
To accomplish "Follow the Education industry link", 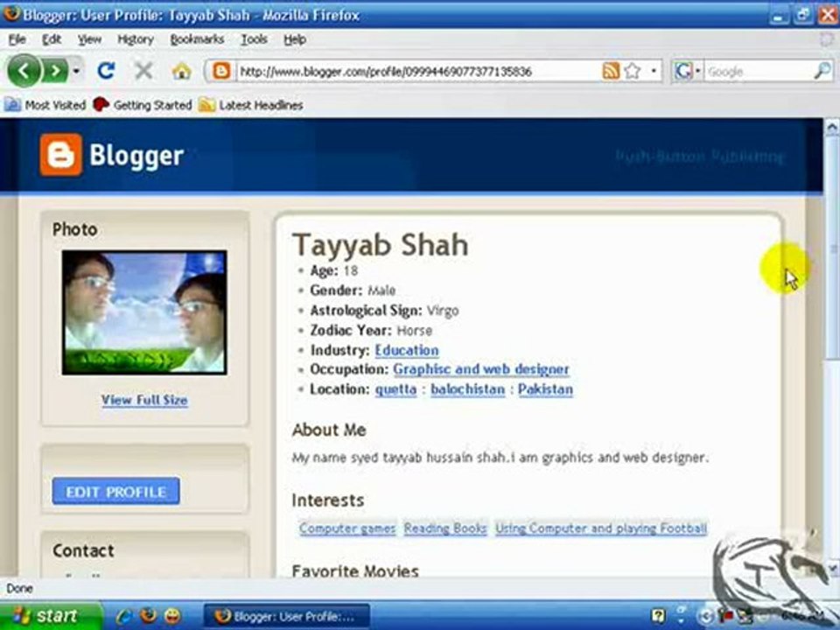I will click(407, 350).
